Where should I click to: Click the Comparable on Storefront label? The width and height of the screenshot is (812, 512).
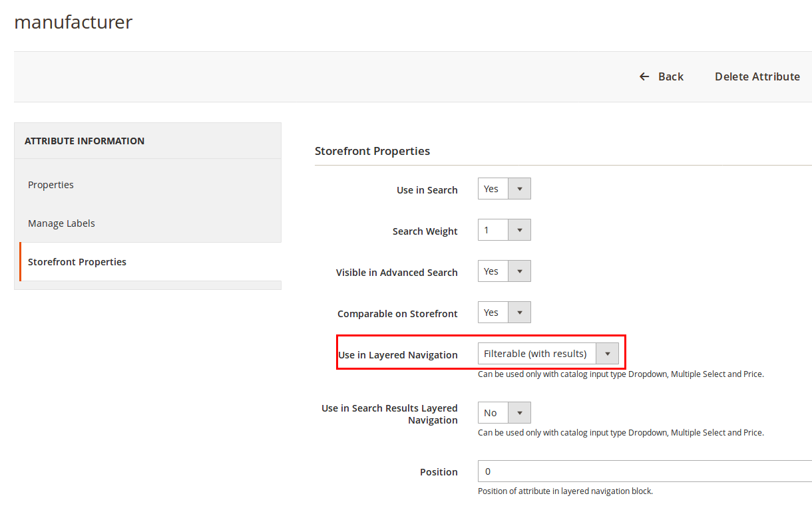pyautogui.click(x=397, y=314)
